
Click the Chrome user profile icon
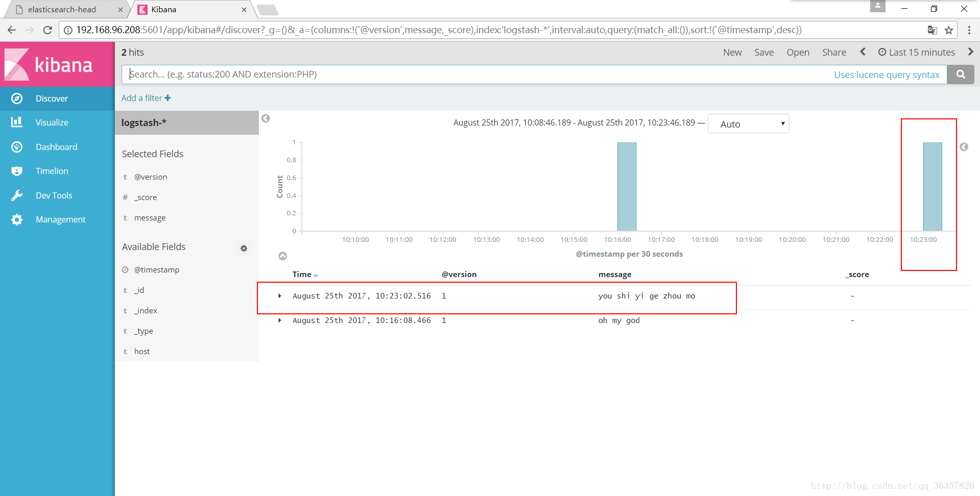coord(877,6)
